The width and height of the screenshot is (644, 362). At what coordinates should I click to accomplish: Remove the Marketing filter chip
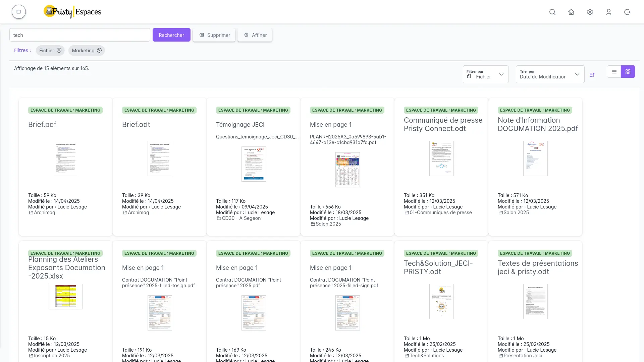click(x=99, y=50)
